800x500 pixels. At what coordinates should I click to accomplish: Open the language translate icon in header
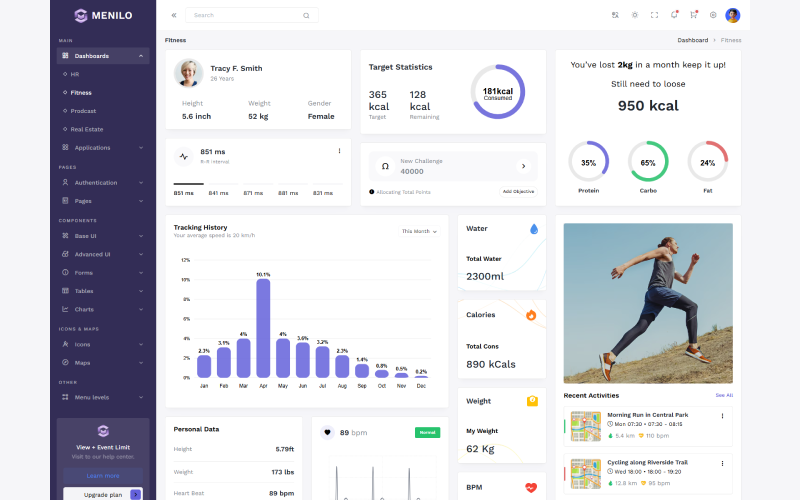(x=615, y=15)
